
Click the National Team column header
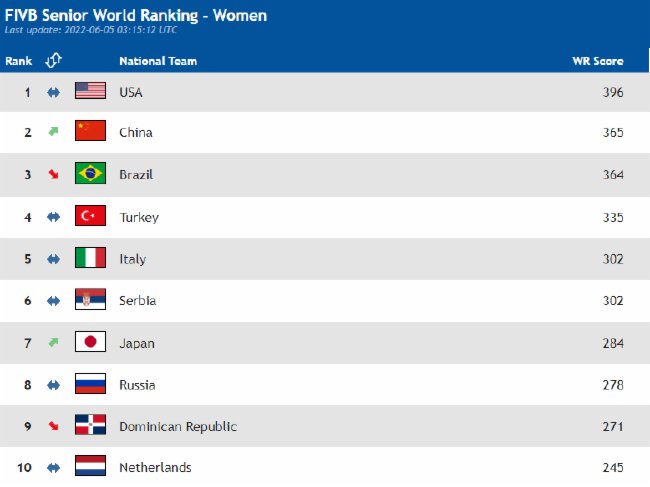[158, 61]
